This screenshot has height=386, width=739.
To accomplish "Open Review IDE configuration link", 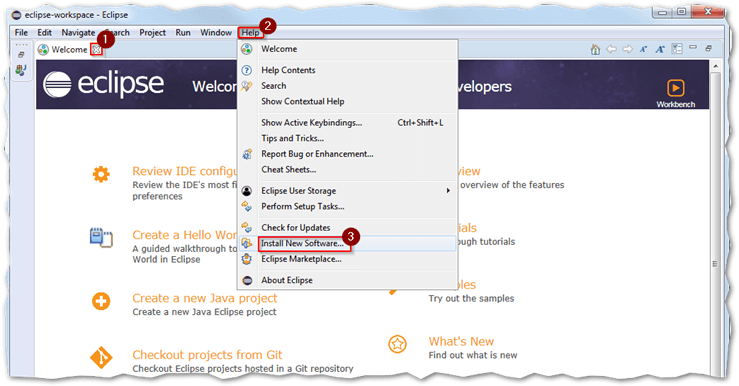I will [185, 171].
